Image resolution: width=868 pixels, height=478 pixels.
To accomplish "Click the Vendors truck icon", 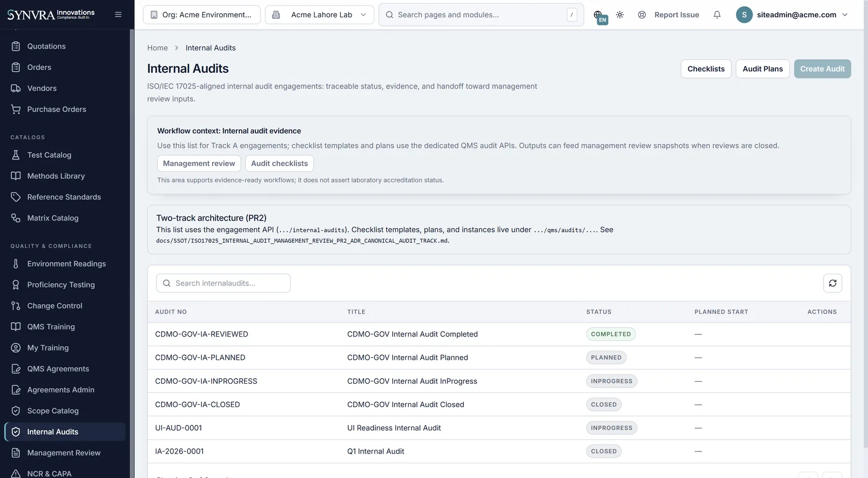I will (16, 88).
